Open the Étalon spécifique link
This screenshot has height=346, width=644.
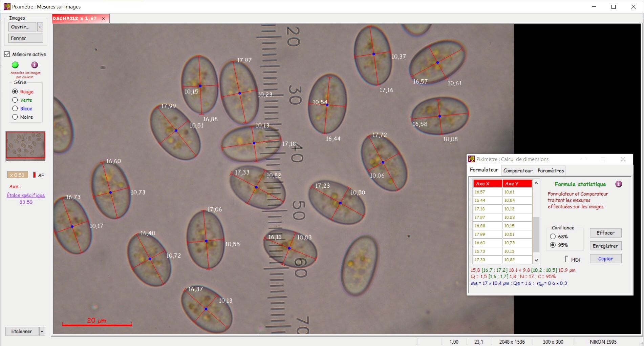point(26,195)
